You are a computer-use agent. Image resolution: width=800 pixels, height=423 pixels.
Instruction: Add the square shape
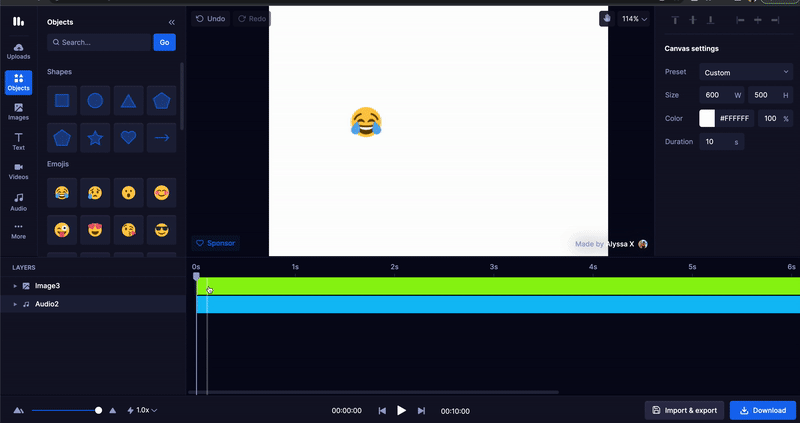tap(62, 101)
